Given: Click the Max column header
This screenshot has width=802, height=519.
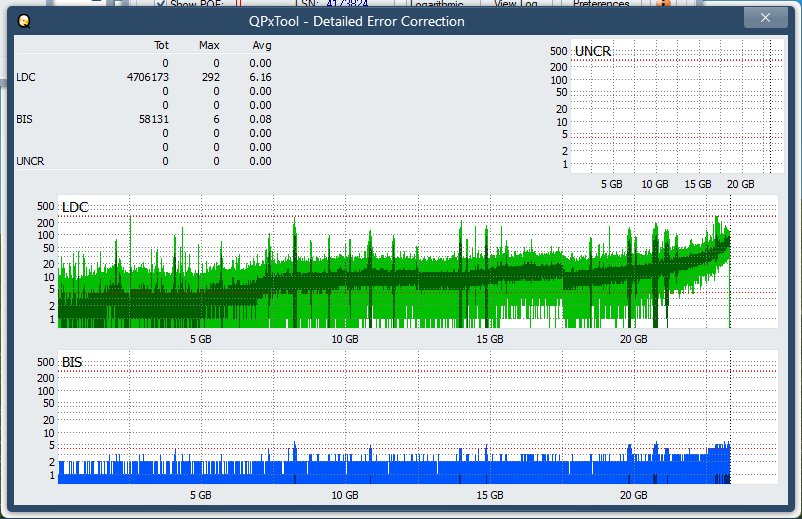Looking at the screenshot, I should pyautogui.click(x=209, y=45).
